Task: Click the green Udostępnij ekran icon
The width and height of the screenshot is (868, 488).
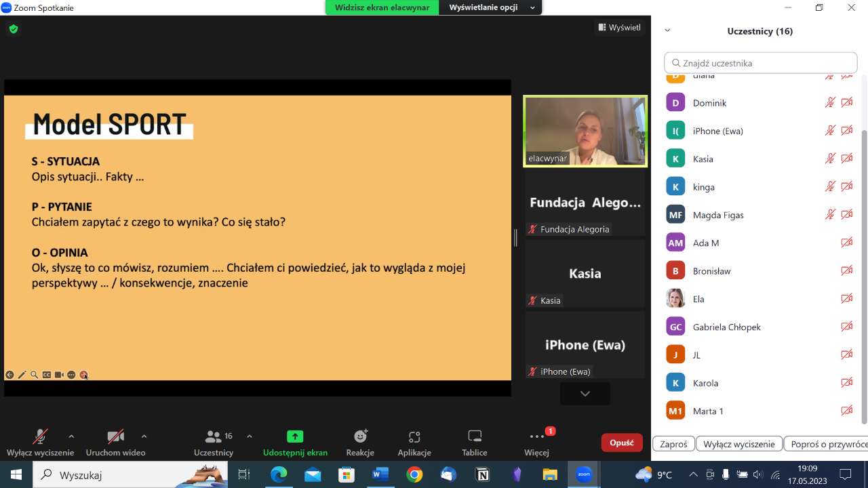Action: click(x=295, y=436)
